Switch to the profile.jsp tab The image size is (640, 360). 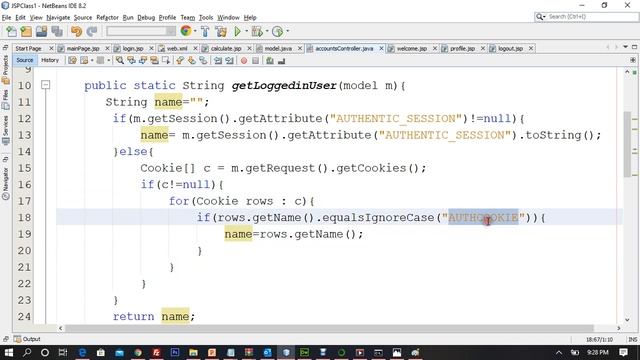[x=462, y=49]
